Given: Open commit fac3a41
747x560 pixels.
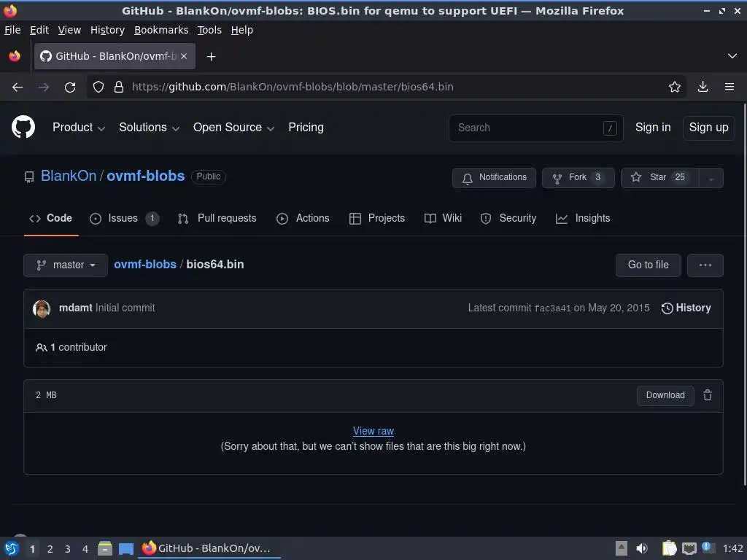Looking at the screenshot, I should pyautogui.click(x=552, y=308).
